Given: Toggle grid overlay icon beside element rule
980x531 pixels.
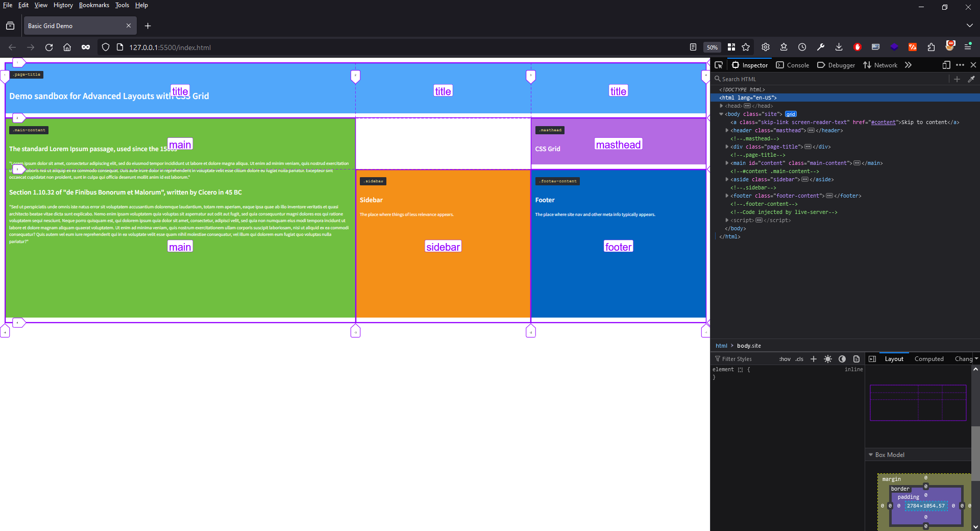Looking at the screenshot, I should coord(740,370).
